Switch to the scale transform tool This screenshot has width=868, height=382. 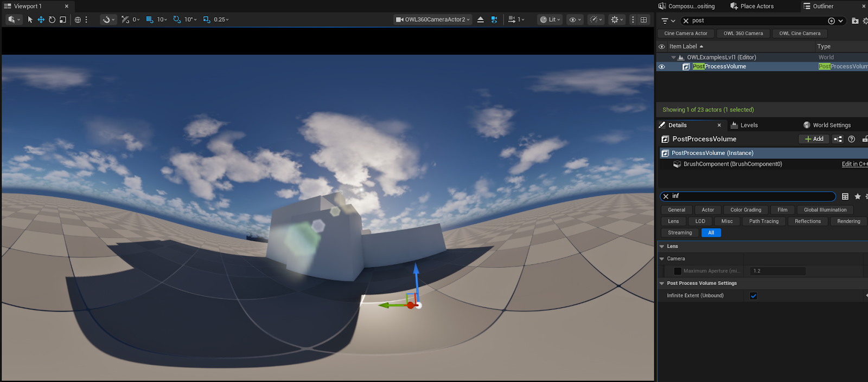[63, 20]
